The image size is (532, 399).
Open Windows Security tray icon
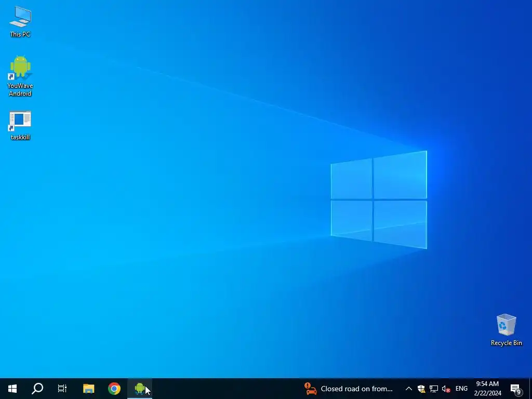[x=421, y=389]
